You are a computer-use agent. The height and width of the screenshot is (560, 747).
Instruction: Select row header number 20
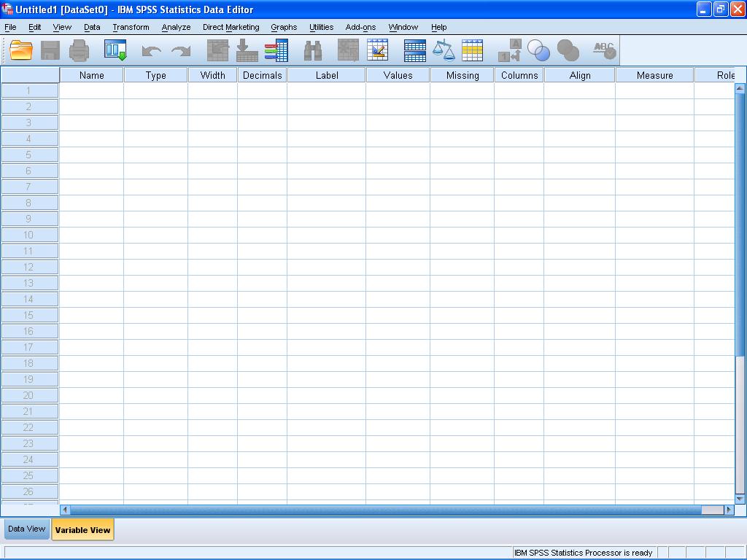30,394
